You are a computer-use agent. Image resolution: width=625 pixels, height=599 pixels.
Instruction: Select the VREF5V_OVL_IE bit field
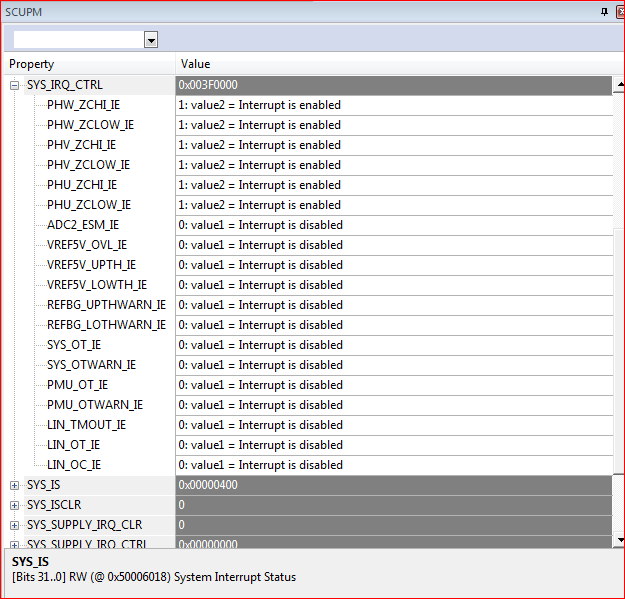(x=87, y=245)
